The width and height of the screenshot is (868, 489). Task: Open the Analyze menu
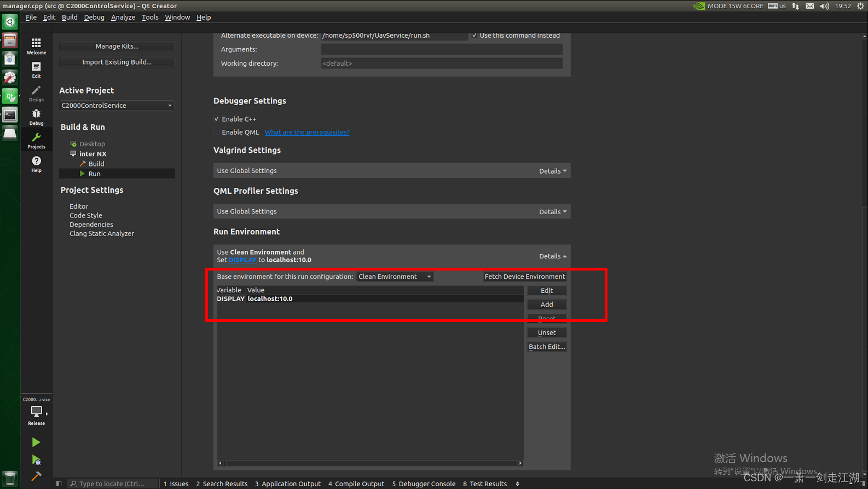click(123, 17)
